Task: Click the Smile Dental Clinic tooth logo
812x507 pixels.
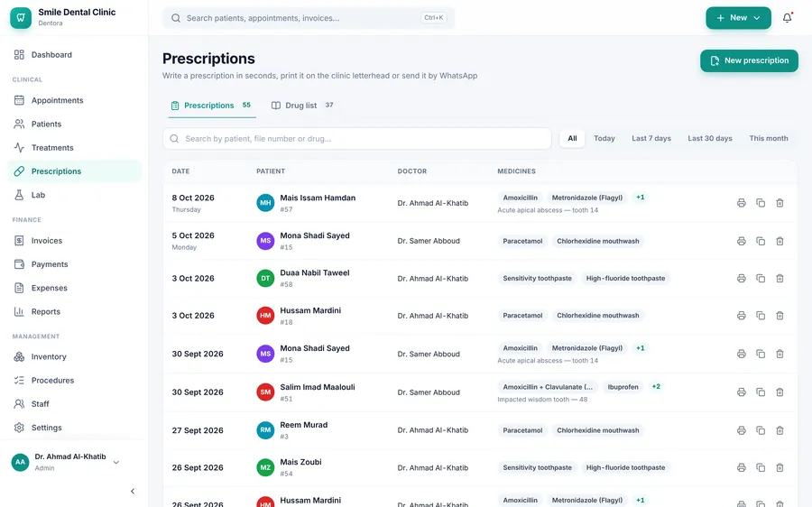Action: point(21,18)
